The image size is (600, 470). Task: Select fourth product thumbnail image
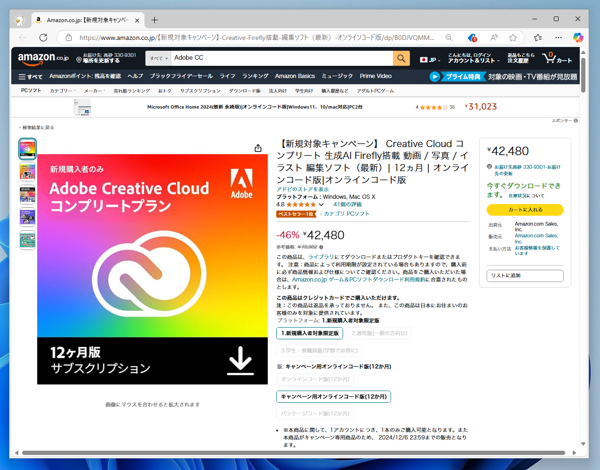tap(28, 217)
